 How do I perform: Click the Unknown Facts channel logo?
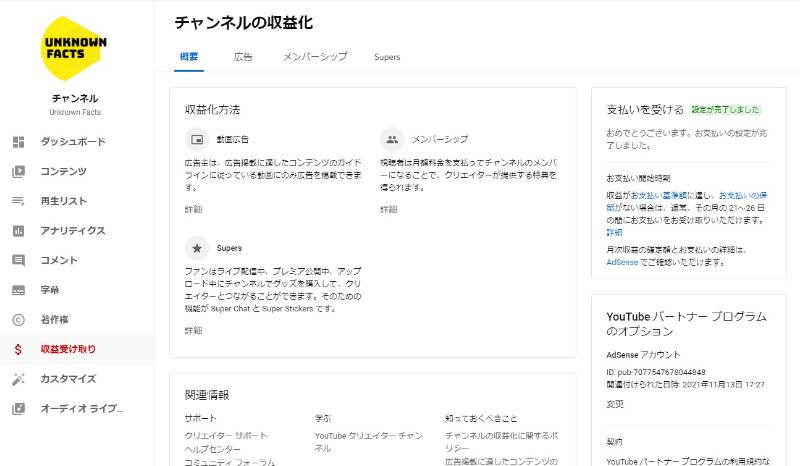coord(74,48)
